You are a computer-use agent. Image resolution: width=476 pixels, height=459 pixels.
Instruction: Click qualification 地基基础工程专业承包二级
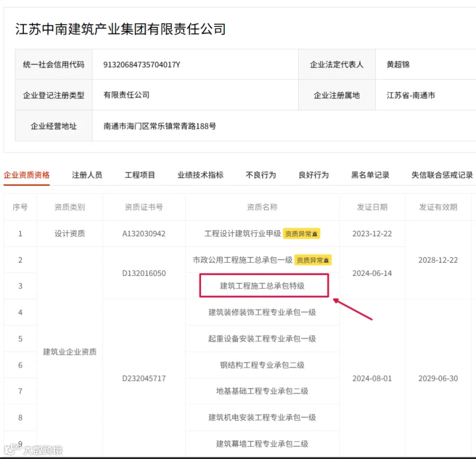pyautogui.click(x=262, y=391)
